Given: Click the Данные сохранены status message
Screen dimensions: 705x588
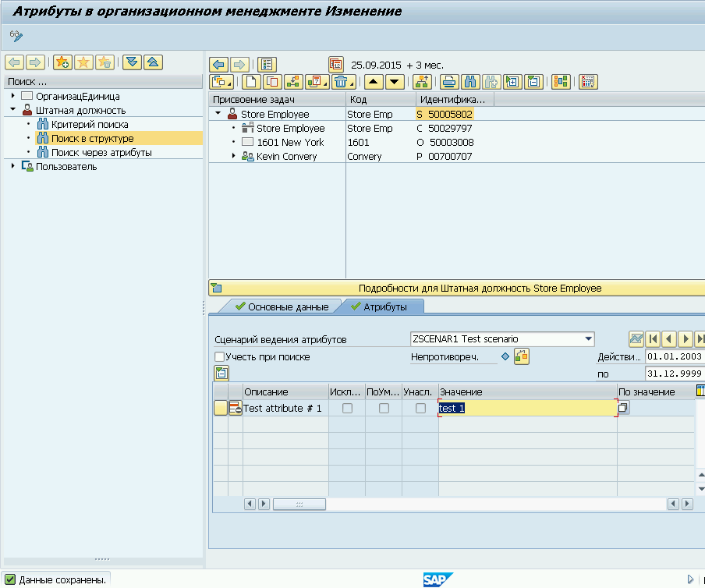Looking at the screenshot, I should pos(62,580).
